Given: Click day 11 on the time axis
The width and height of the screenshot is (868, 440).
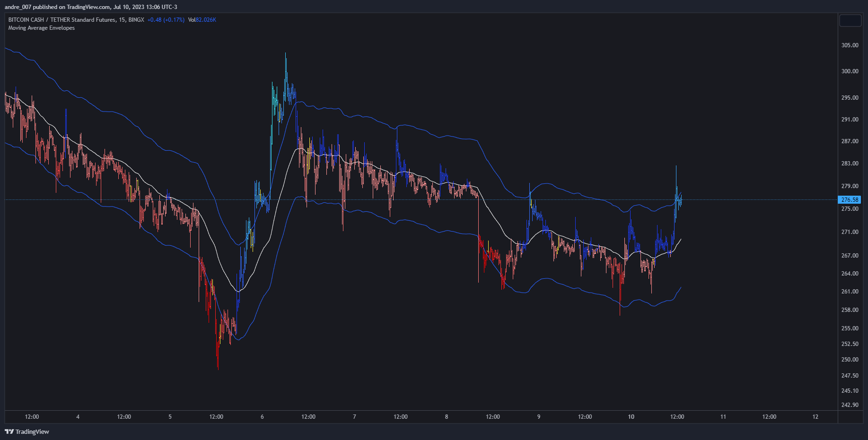Looking at the screenshot, I should click(723, 417).
